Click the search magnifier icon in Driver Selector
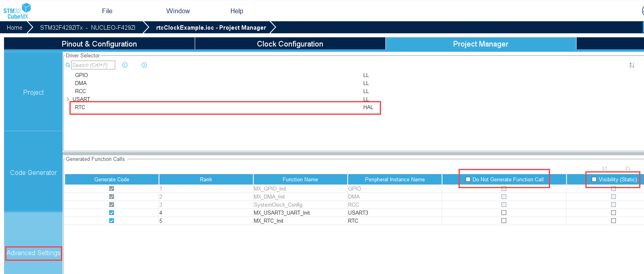The width and height of the screenshot is (644, 274). click(x=68, y=65)
